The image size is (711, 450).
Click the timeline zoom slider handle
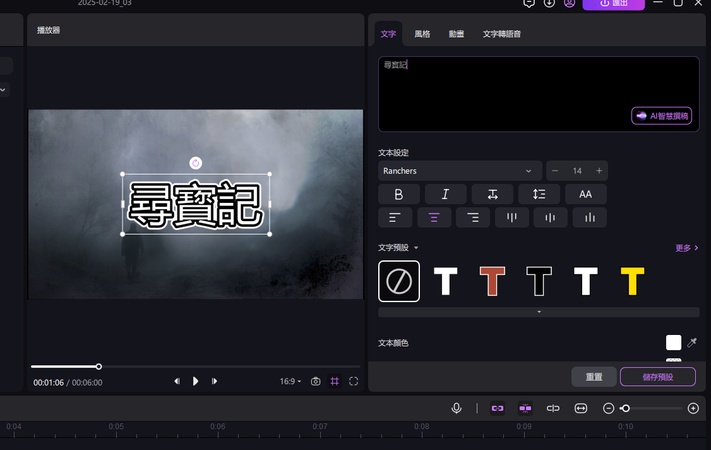pyautogui.click(x=625, y=408)
